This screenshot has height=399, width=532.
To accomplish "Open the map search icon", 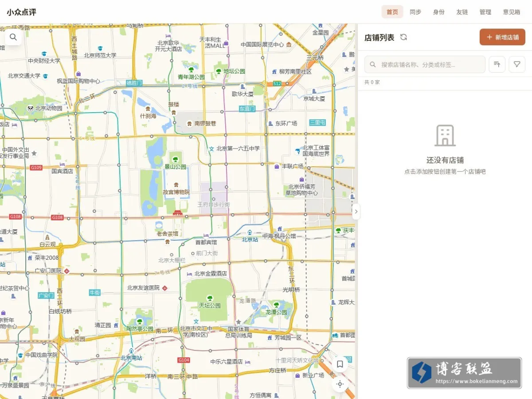I will tap(13, 37).
